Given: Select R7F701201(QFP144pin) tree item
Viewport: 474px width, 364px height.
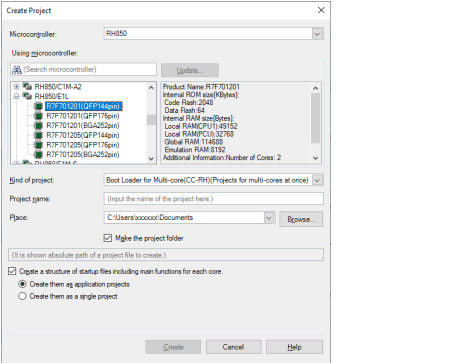Looking at the screenshot, I should [x=83, y=106].
